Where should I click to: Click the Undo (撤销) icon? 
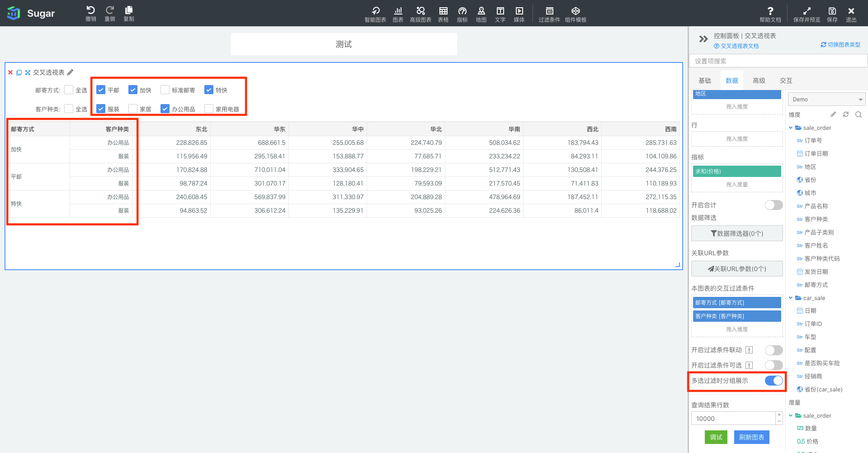[x=90, y=11]
